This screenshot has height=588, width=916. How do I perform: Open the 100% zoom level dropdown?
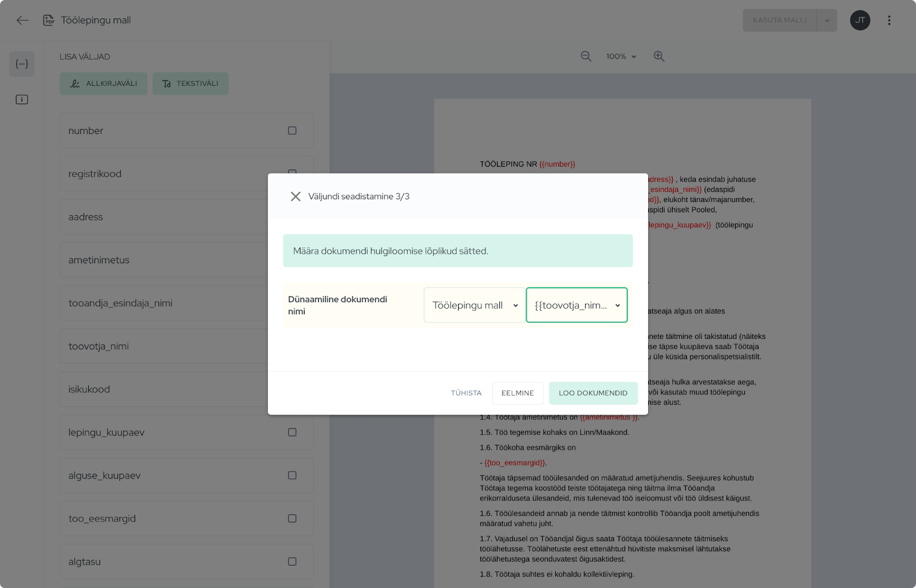coord(621,57)
